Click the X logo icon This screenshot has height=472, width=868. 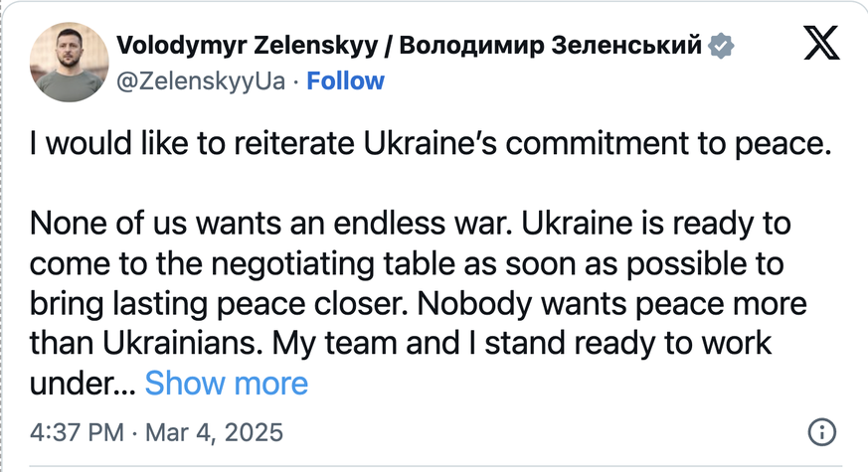820,47
